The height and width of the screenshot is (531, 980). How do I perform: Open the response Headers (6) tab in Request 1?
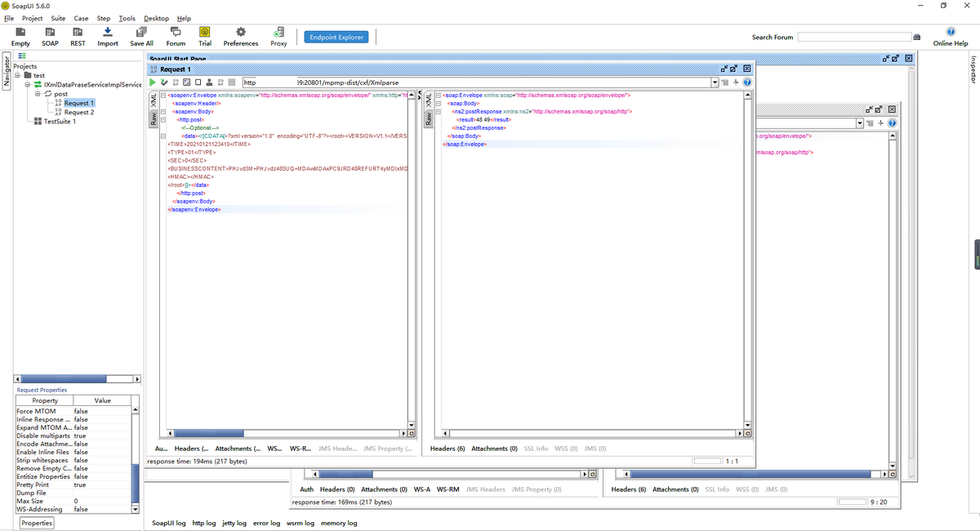(448, 448)
